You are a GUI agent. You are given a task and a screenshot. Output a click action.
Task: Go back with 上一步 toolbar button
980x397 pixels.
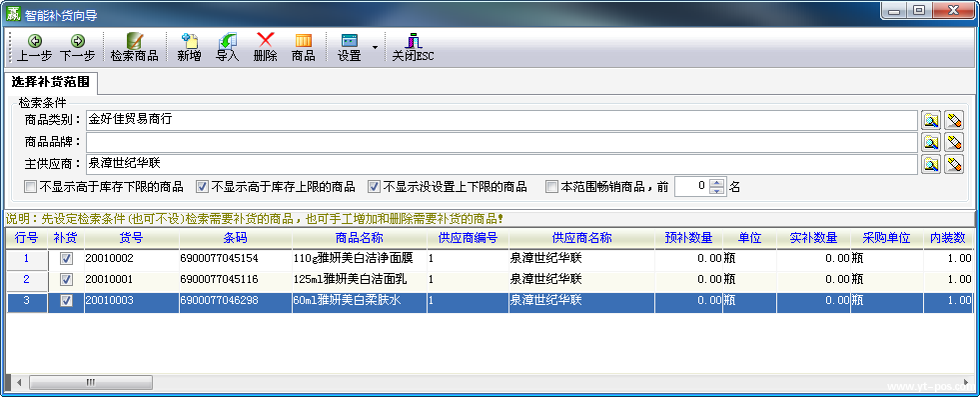pyautogui.click(x=34, y=48)
